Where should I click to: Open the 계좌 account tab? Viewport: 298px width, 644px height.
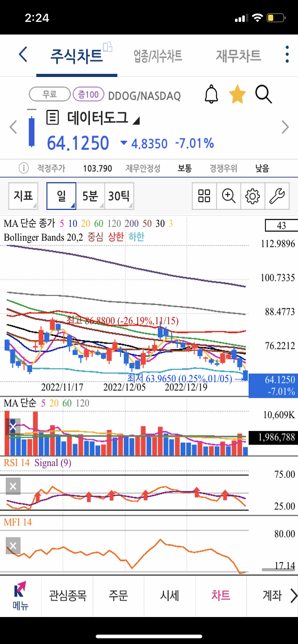pos(272,596)
